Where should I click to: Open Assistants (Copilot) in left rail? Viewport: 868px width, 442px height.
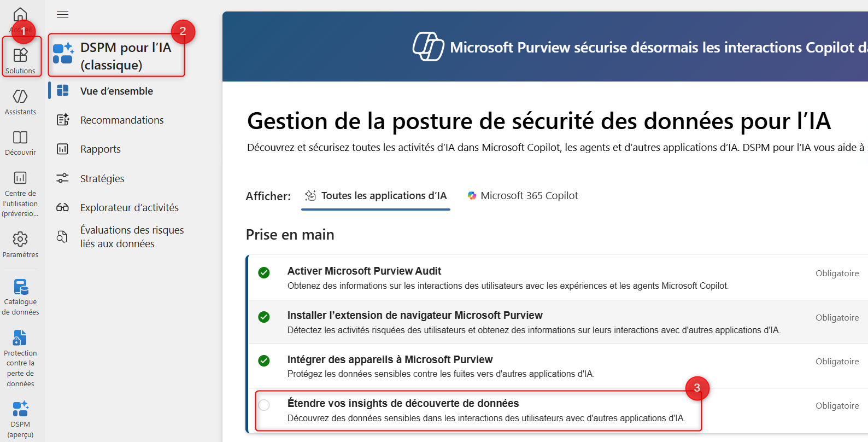[20, 96]
